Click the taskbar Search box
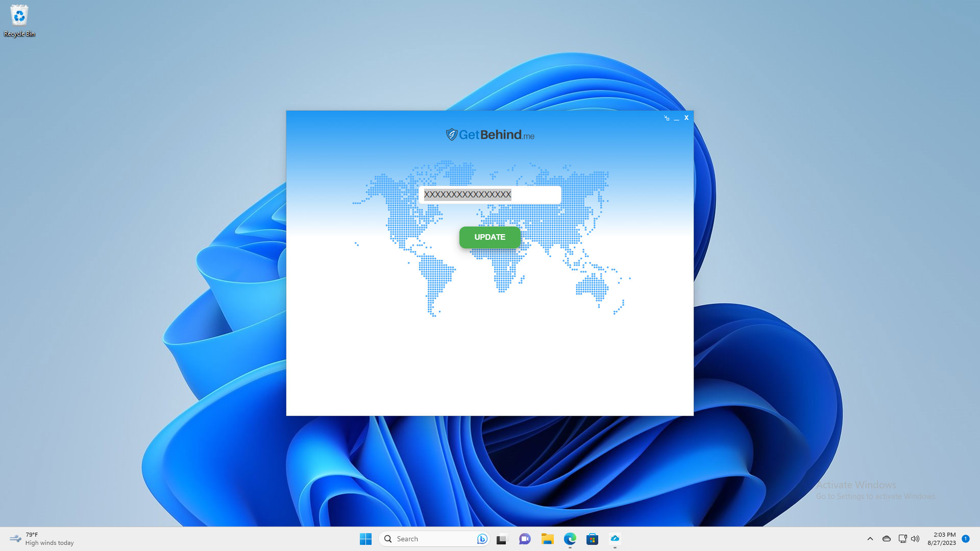 (434, 539)
